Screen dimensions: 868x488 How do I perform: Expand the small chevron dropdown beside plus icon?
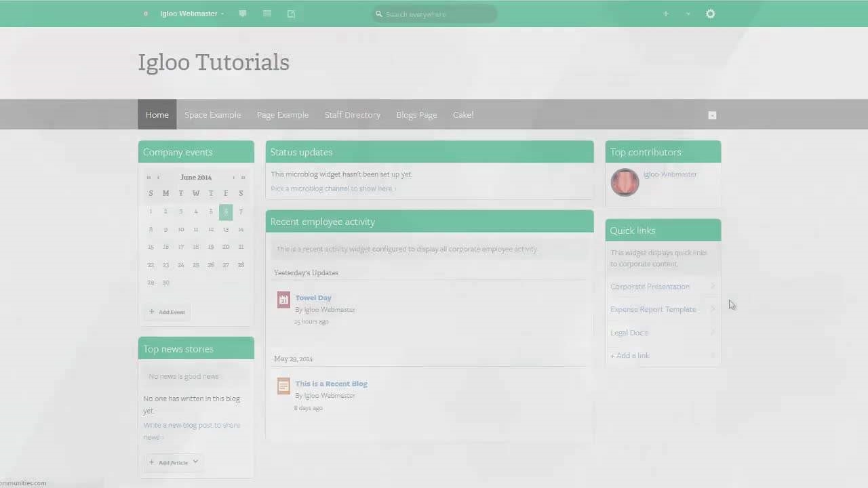(x=688, y=14)
